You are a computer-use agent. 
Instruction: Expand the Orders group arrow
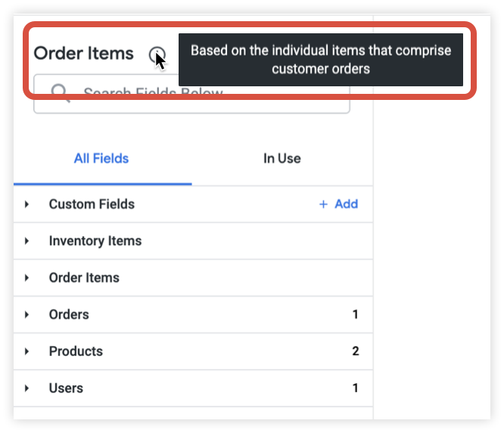point(26,314)
